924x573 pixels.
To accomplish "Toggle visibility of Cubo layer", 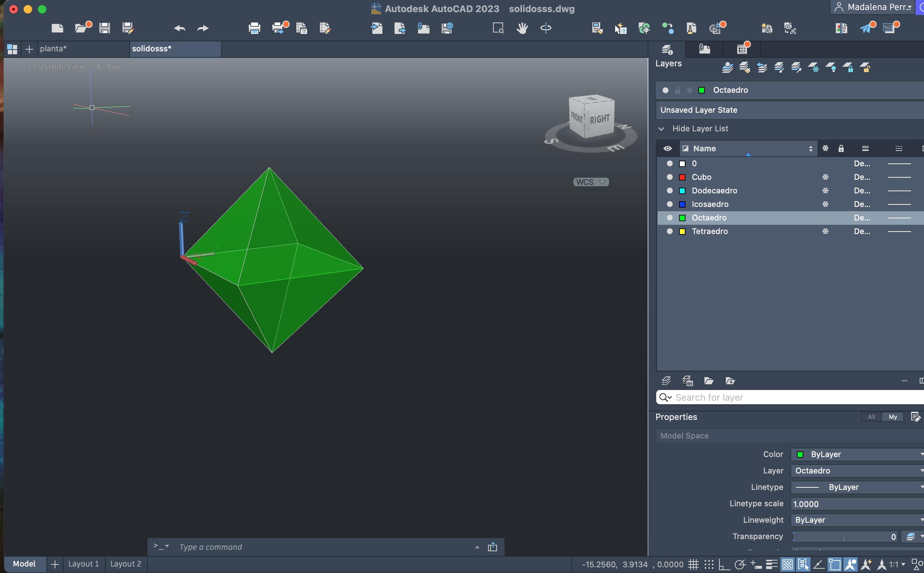I will tap(669, 177).
